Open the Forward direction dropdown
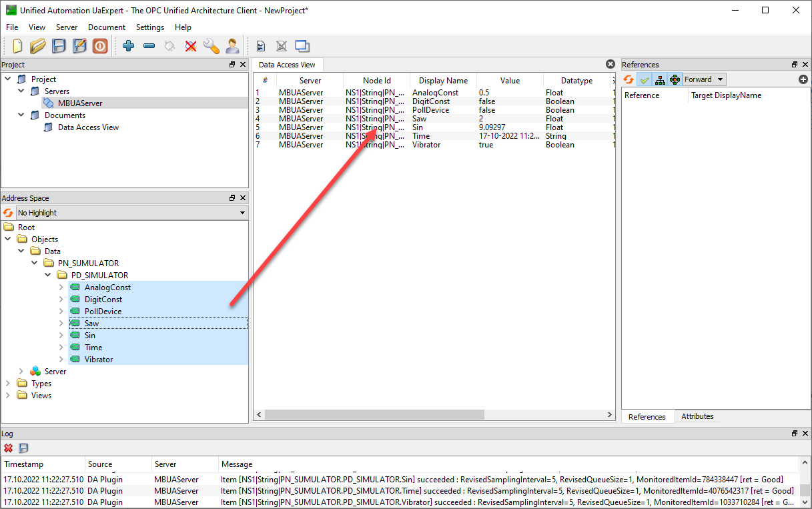 pos(704,79)
